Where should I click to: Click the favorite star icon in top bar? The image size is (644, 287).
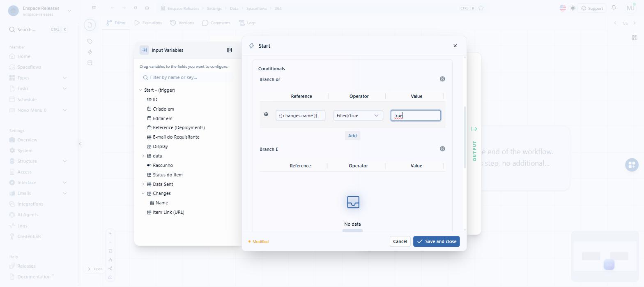pos(481,8)
